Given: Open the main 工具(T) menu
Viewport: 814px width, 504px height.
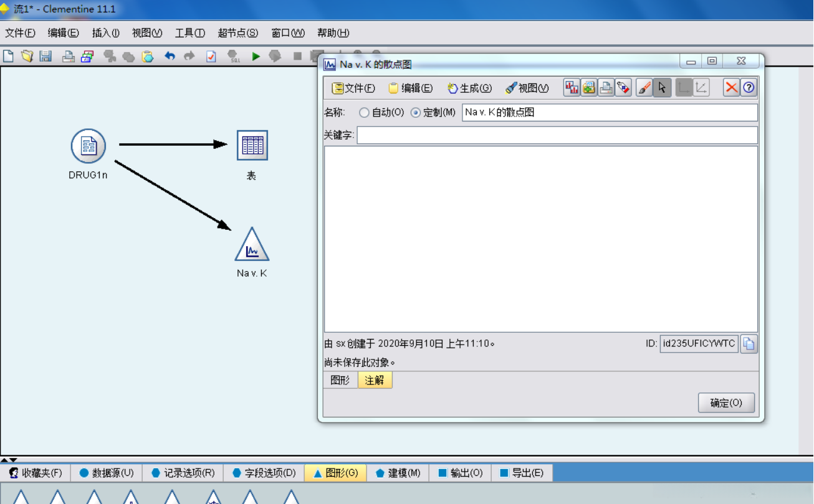Looking at the screenshot, I should (x=189, y=33).
